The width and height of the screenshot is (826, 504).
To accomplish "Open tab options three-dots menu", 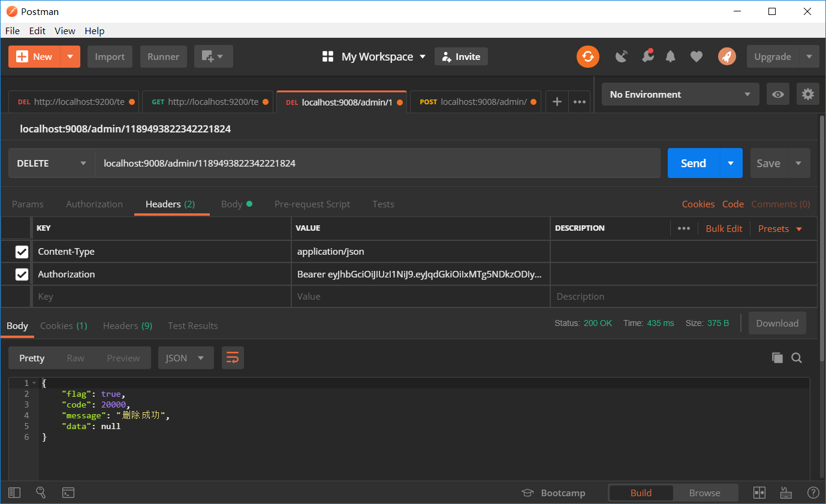I will [579, 102].
